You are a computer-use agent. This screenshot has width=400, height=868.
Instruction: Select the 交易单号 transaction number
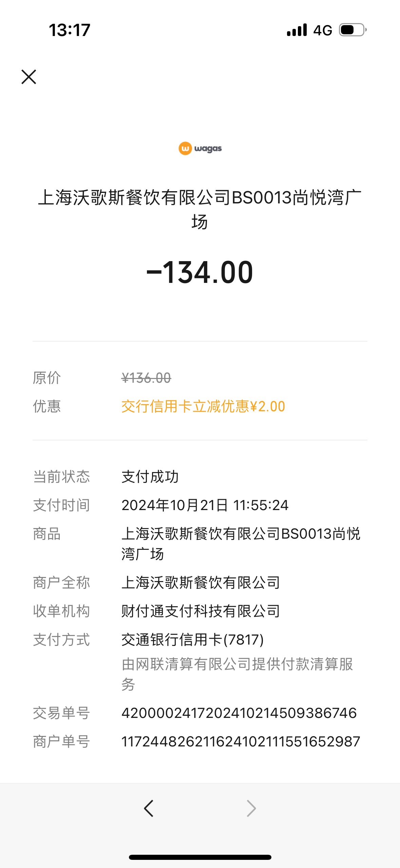[x=239, y=713]
